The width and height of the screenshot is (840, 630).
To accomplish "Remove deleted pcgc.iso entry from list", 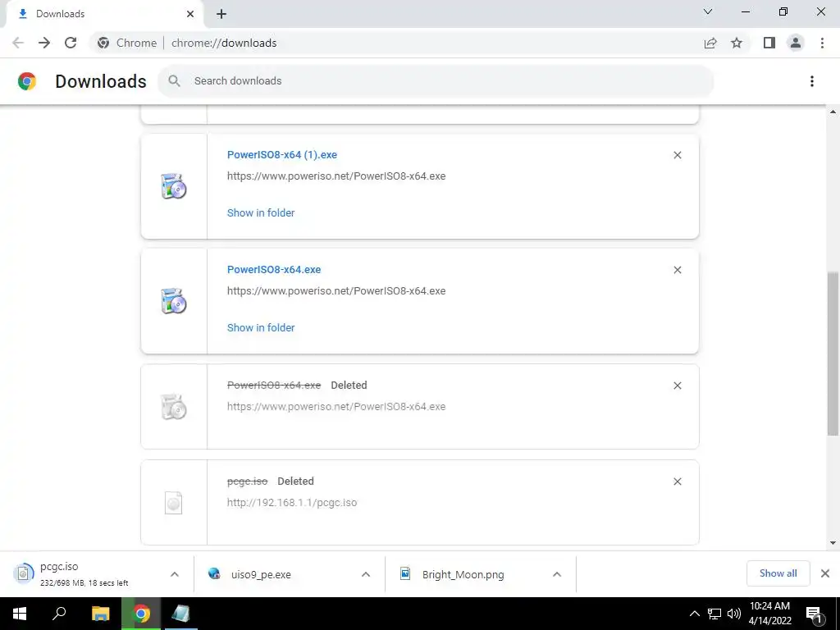I will (x=677, y=482).
